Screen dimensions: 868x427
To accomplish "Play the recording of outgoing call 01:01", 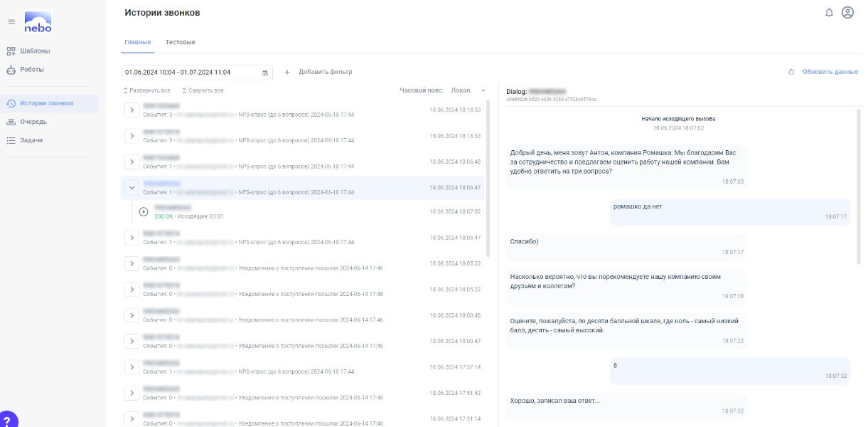I will [144, 211].
